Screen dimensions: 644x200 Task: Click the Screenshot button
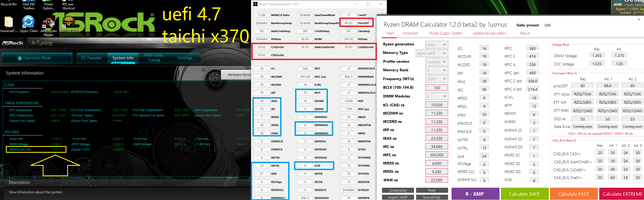click(398, 190)
